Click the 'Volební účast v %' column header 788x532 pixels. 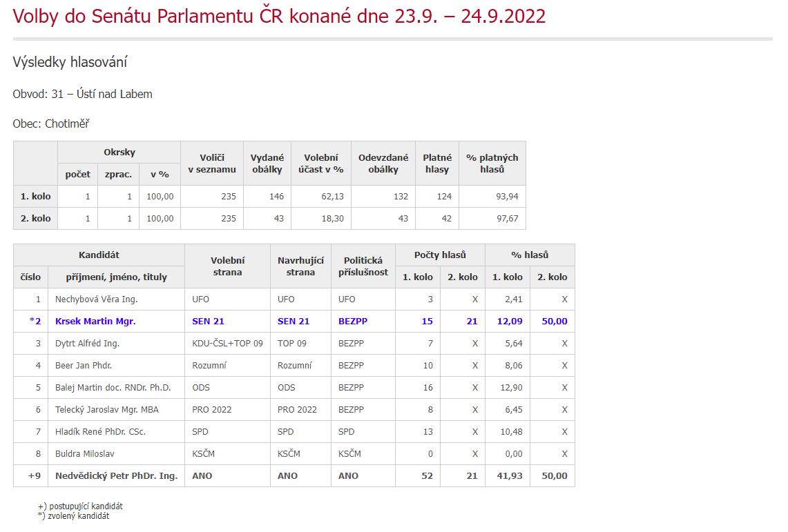[320, 163]
